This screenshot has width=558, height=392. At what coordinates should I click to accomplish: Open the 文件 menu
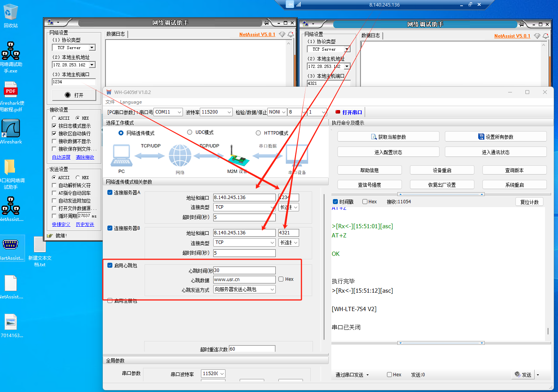click(110, 102)
